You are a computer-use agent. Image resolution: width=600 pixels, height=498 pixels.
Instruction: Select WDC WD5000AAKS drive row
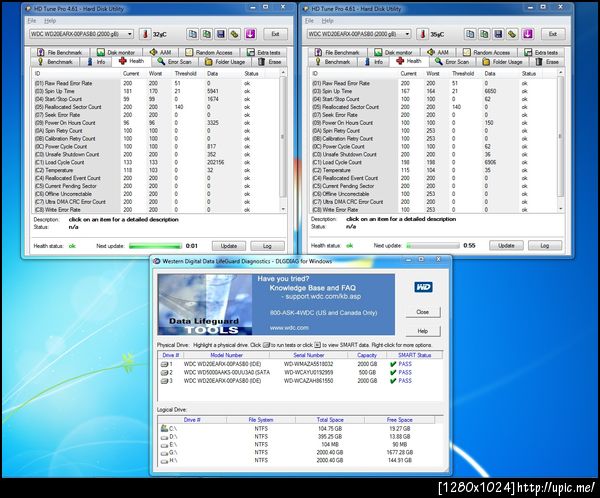300,372
